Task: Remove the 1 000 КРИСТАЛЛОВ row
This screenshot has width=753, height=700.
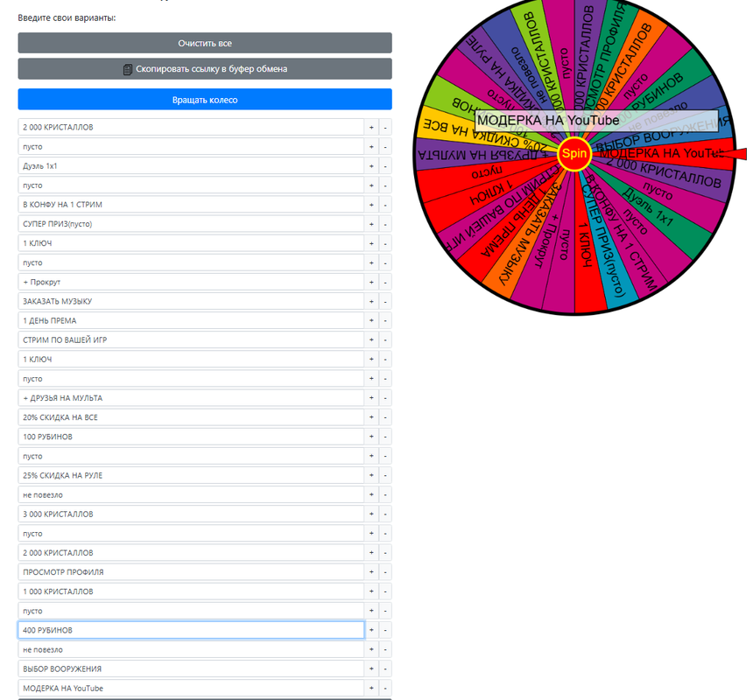Action: coord(385,591)
